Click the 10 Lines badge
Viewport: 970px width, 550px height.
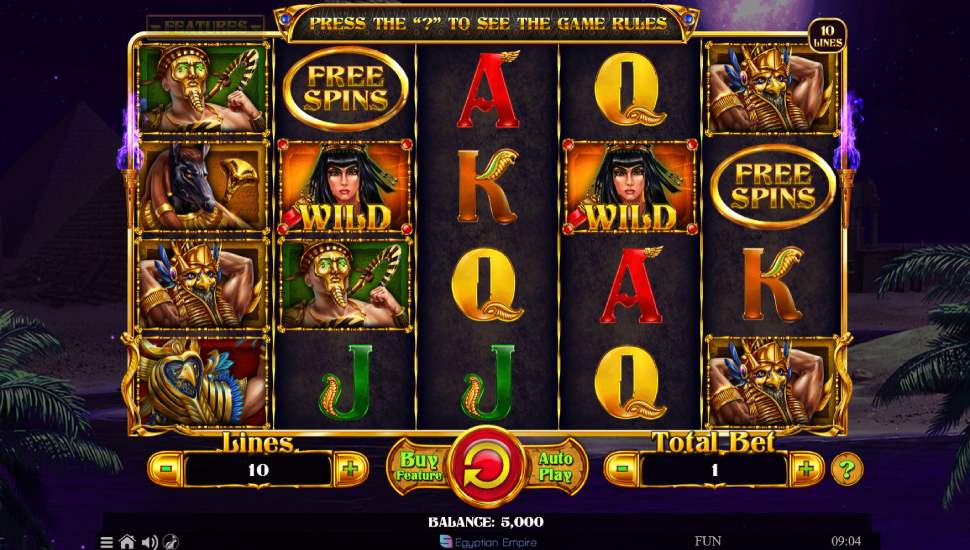827,36
